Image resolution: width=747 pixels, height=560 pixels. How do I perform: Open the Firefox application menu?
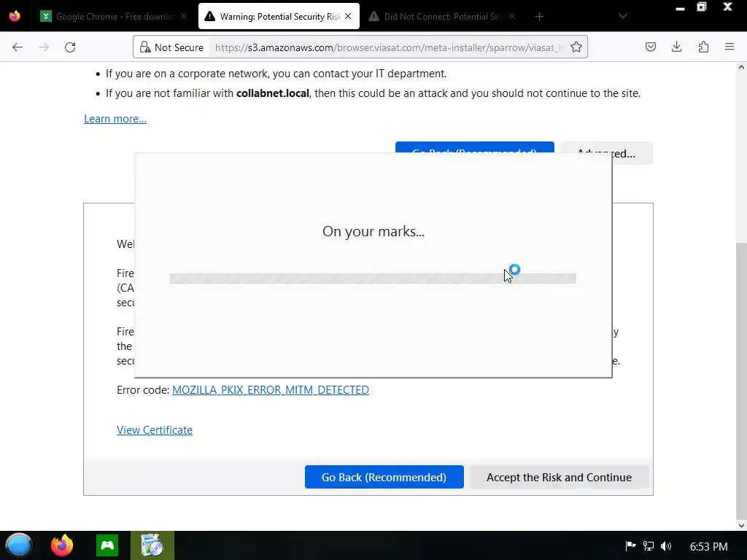(x=729, y=47)
